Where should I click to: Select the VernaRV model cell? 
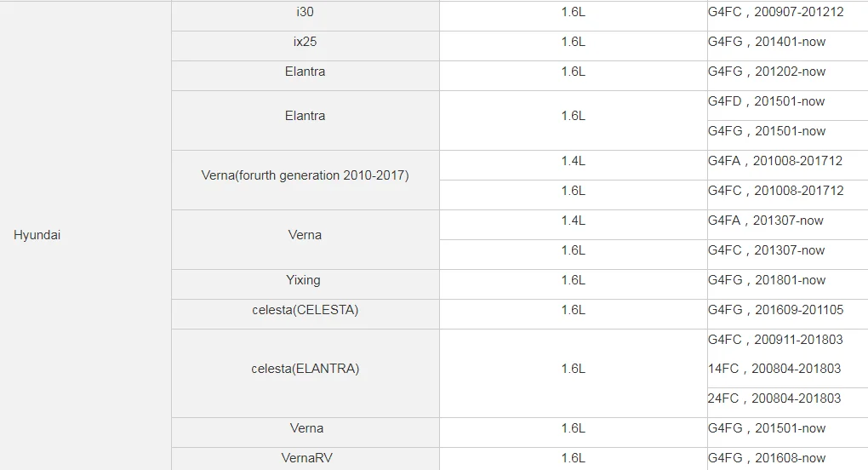tap(305, 458)
